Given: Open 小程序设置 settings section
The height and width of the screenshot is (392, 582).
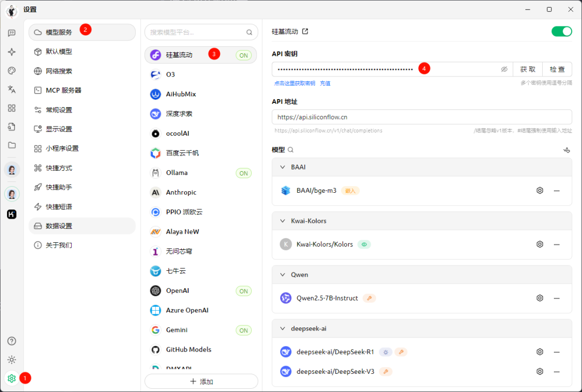Looking at the screenshot, I should (x=82, y=148).
